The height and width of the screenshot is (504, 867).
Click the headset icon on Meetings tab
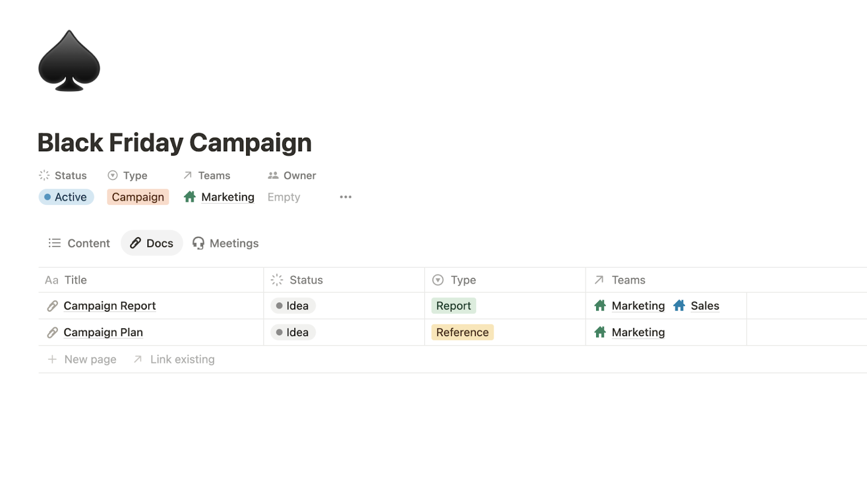point(198,243)
